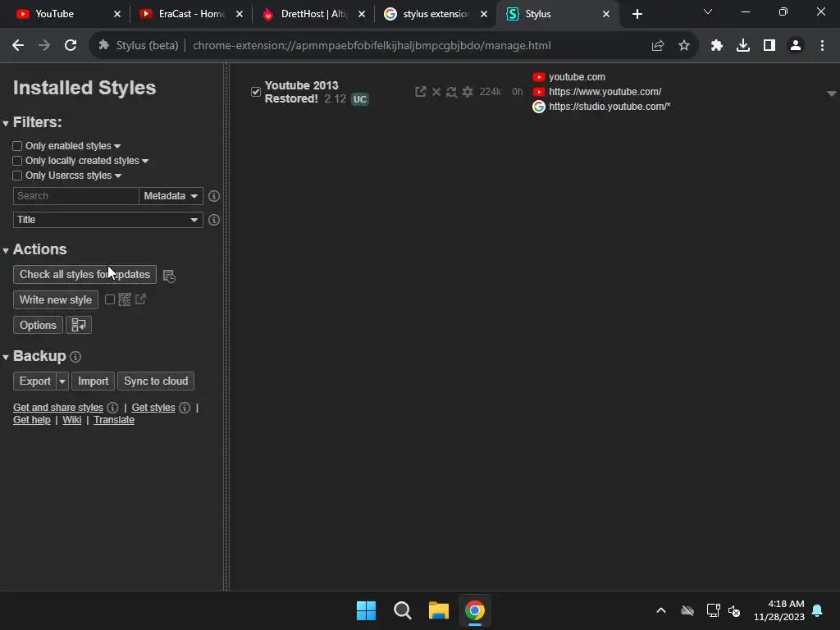Screen dimensions: 840x630
Task: Collapse the Filters section
Action: [x=6, y=123]
